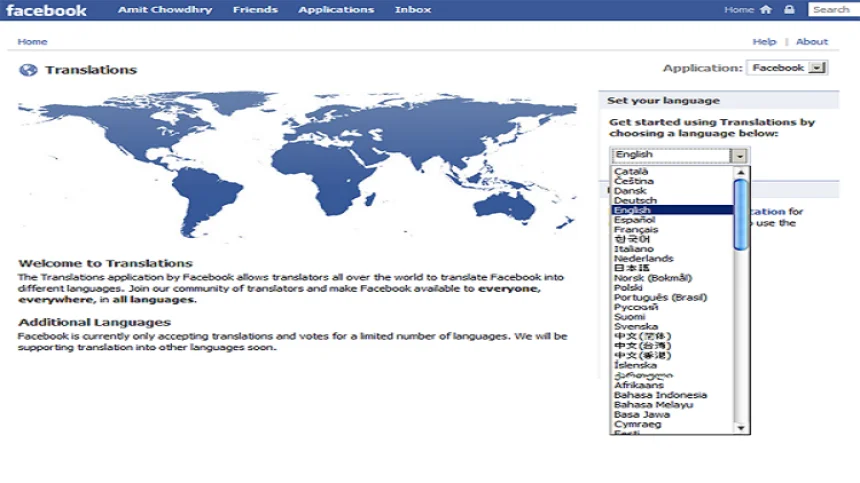Click the Home house icon in top bar
The image size is (860, 483).
[x=766, y=9]
